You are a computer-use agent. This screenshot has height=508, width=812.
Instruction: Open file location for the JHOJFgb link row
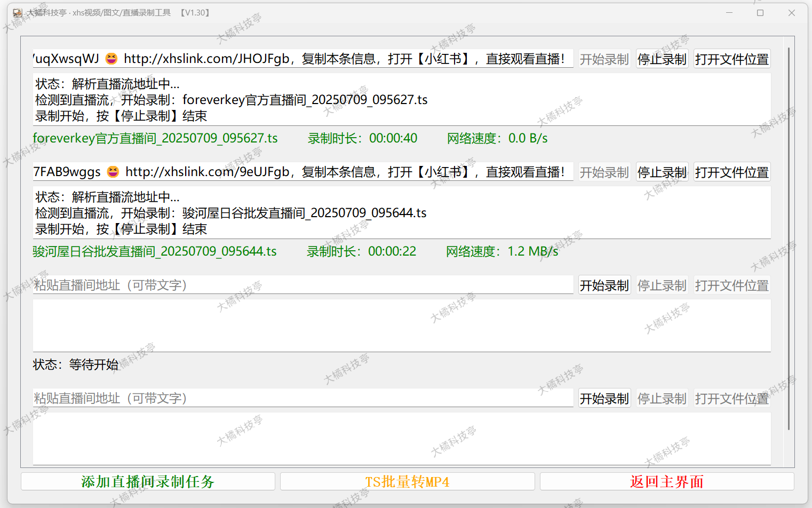pos(732,59)
